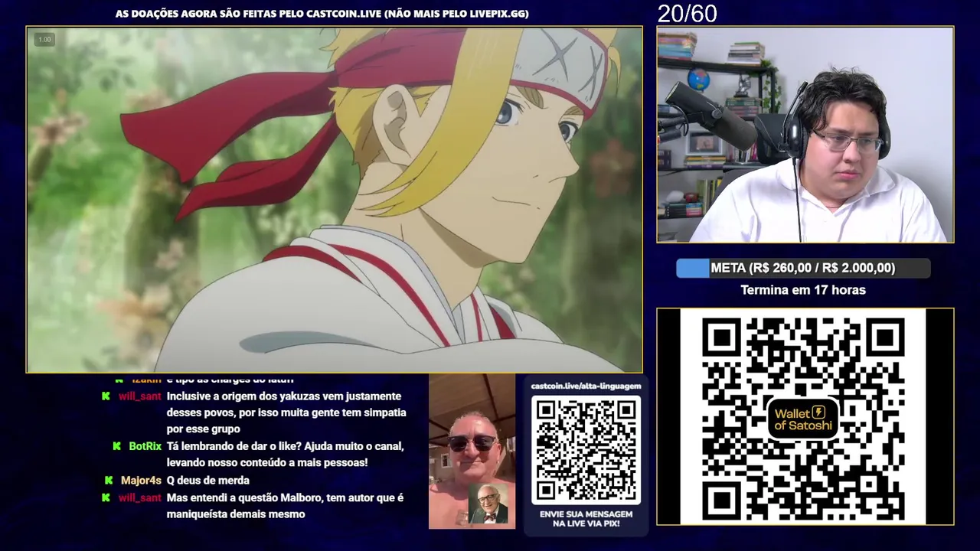Click the Kick icon beside Major4s

tap(109, 481)
